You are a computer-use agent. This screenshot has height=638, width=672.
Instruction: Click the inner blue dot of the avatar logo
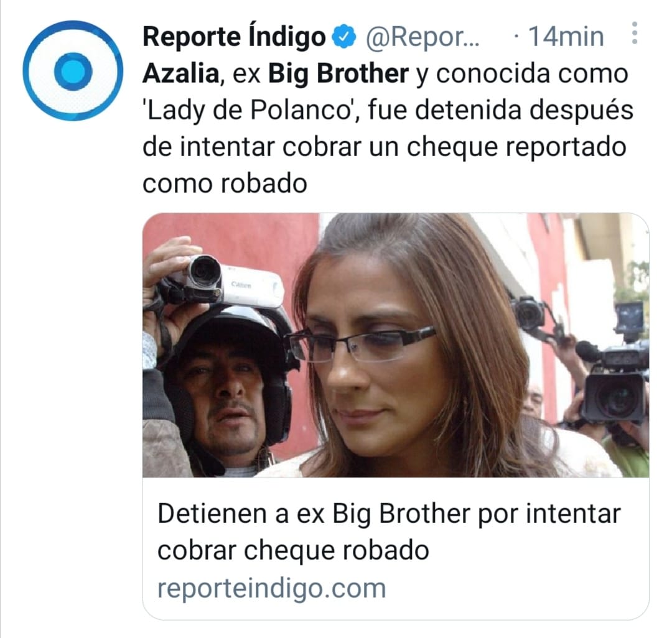tap(73, 71)
